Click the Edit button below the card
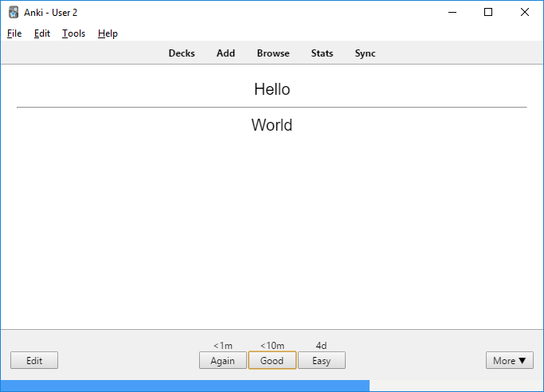544x392 pixels. (34, 361)
